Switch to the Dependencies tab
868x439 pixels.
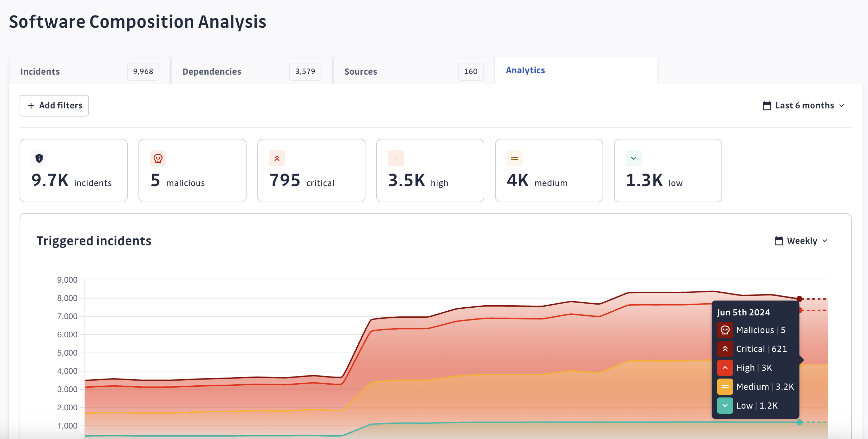(252, 71)
